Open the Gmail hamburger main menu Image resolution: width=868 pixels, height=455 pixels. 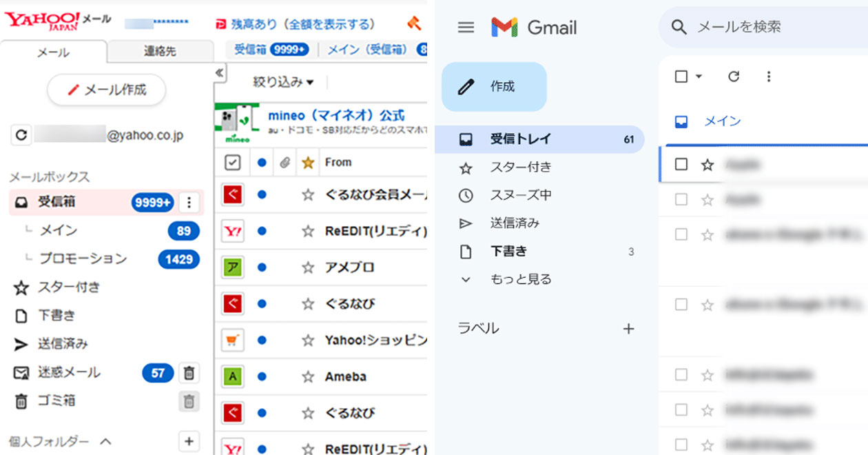(466, 28)
